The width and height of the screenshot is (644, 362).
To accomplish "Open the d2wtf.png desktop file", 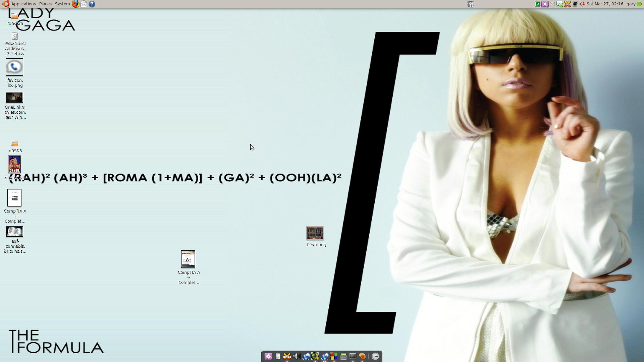I will [x=315, y=233].
